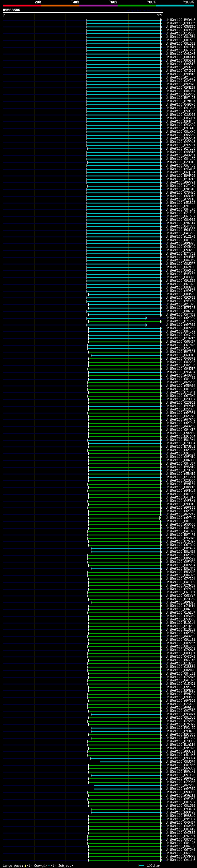Click the arrowhead ending the UniRef100_A6YRA9 bar
This screenshot has width=197, height=868.
[146, 318]
